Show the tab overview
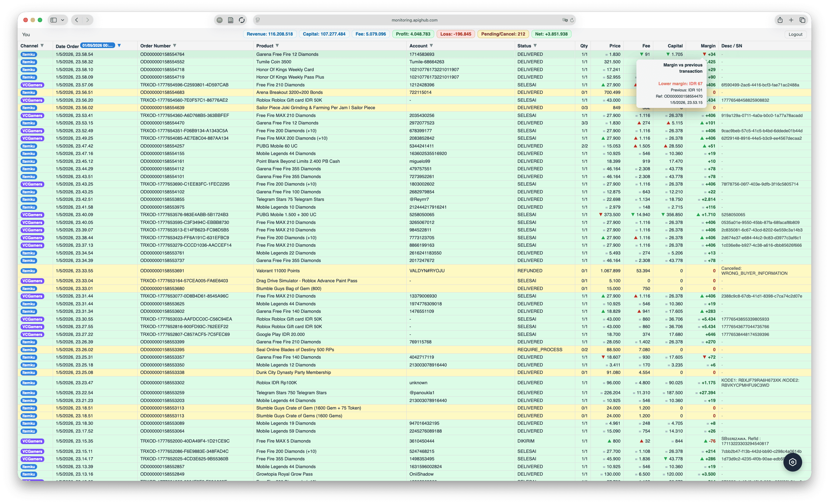The width and height of the screenshot is (829, 504). (802, 20)
